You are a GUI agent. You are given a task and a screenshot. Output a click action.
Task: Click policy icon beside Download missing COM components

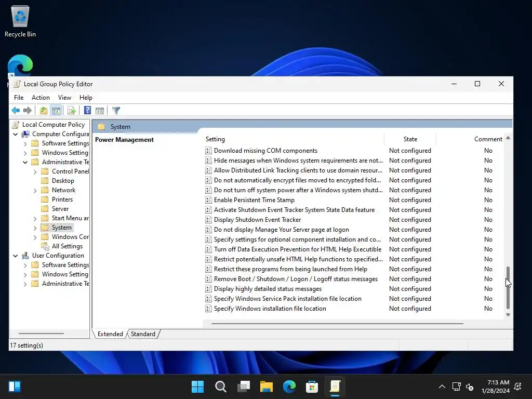[x=209, y=151]
